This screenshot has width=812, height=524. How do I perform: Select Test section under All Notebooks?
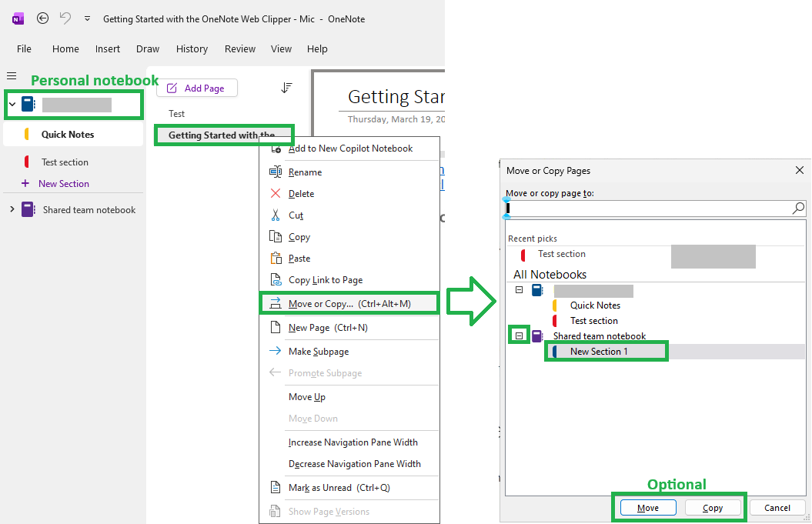point(594,321)
